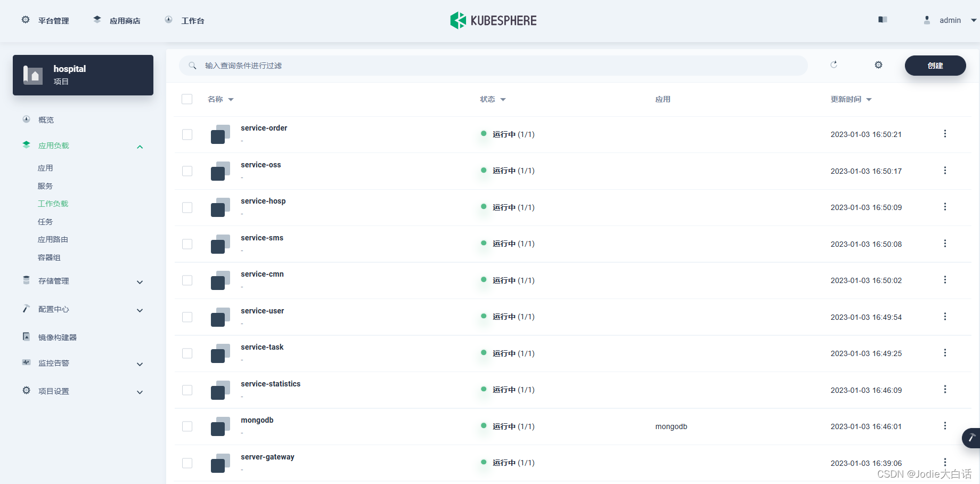Click the search filter input field
The height and width of the screenshot is (484, 980).
[493, 66]
